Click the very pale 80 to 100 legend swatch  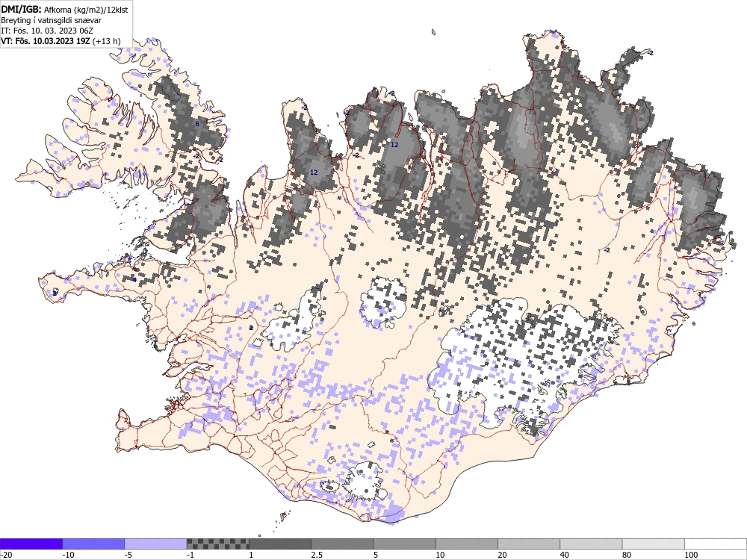[653, 544]
